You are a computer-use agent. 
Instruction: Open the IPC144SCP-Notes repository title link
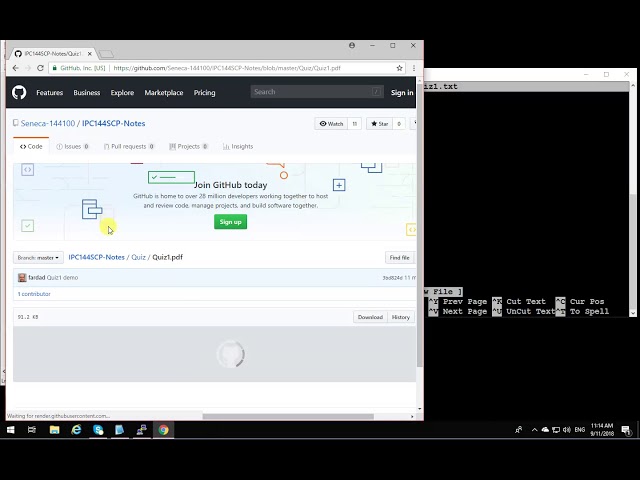[x=113, y=123]
